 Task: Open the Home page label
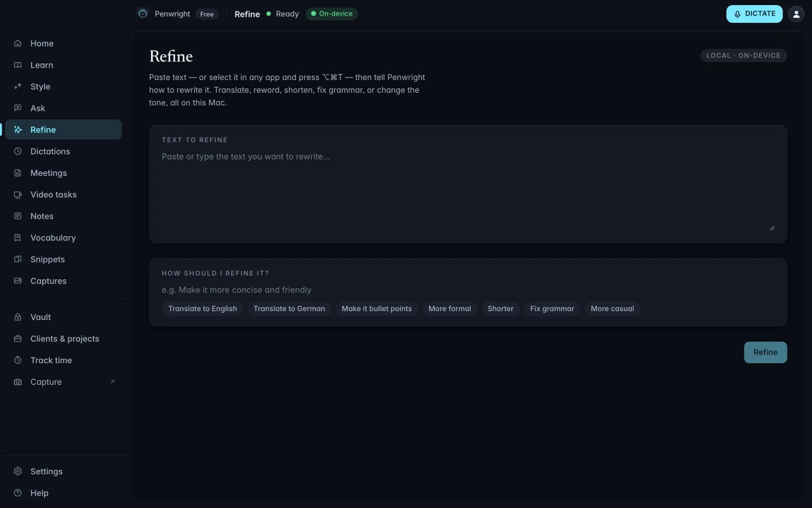tap(42, 43)
